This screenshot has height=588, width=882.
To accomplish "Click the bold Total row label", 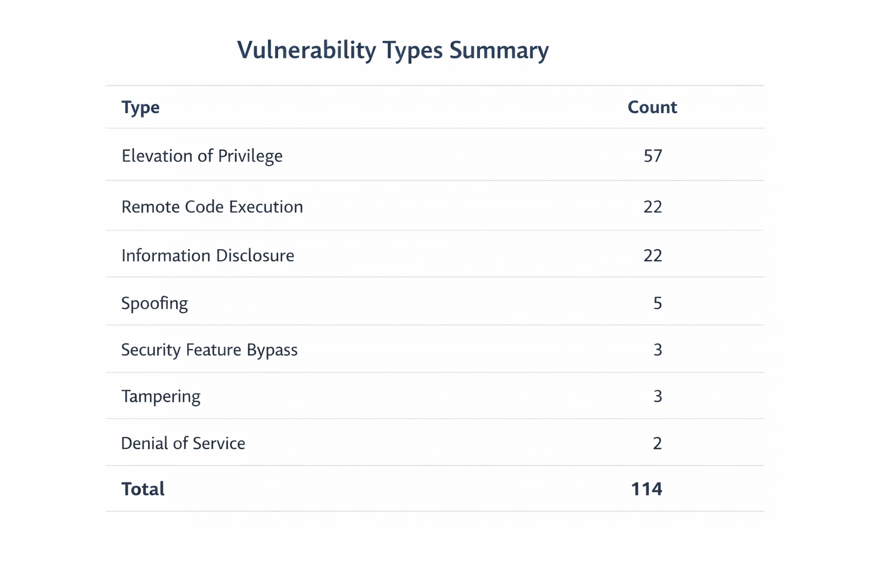I will pos(142,489).
